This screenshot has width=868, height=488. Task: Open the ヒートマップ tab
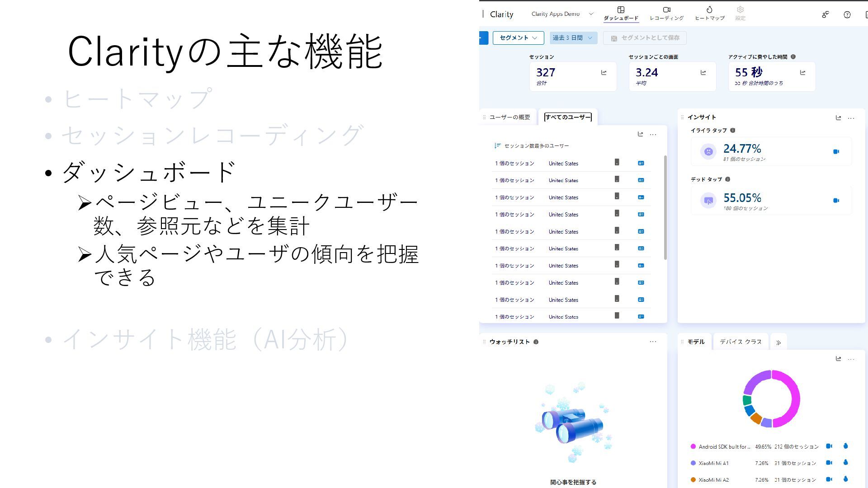(x=709, y=14)
